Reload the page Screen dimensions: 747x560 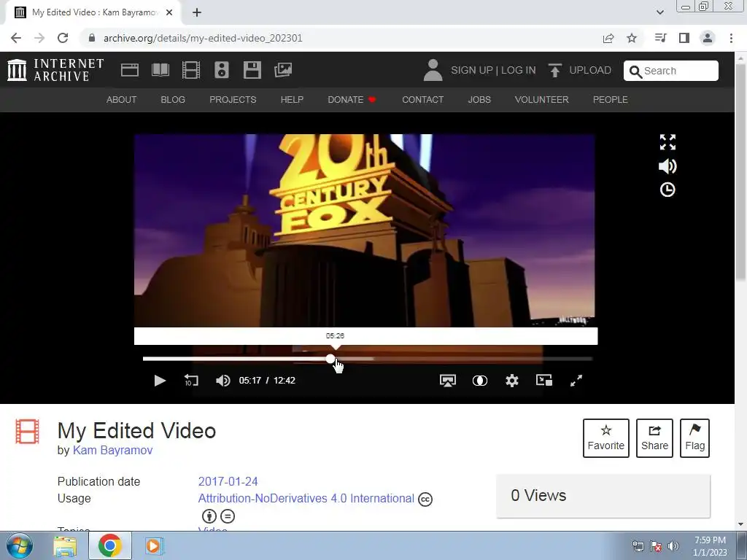(63, 38)
